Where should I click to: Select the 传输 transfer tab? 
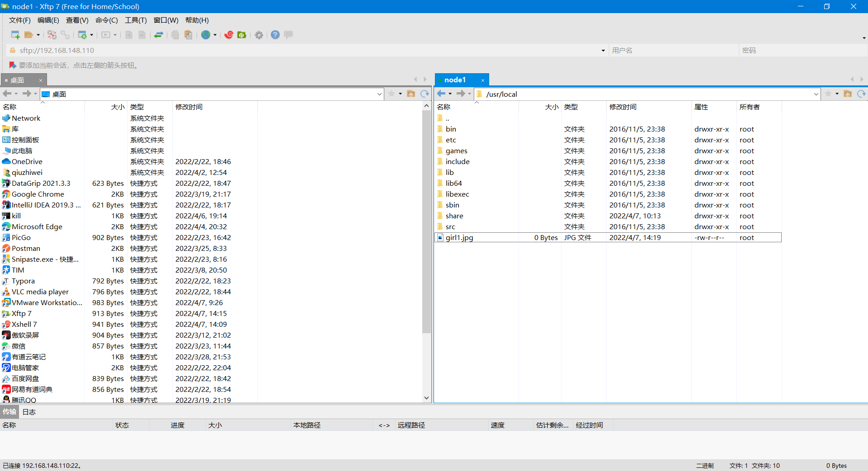(9, 412)
